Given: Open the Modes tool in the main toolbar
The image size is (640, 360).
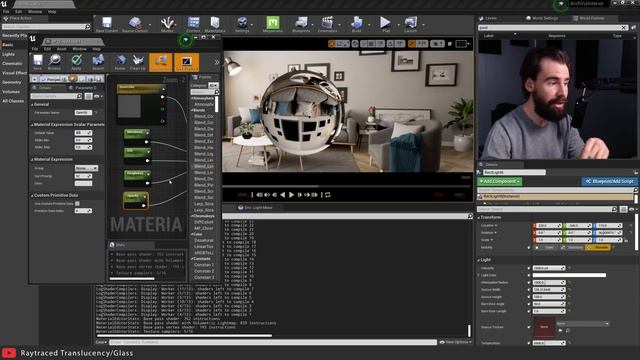Looking at the screenshot, I should point(167,24).
